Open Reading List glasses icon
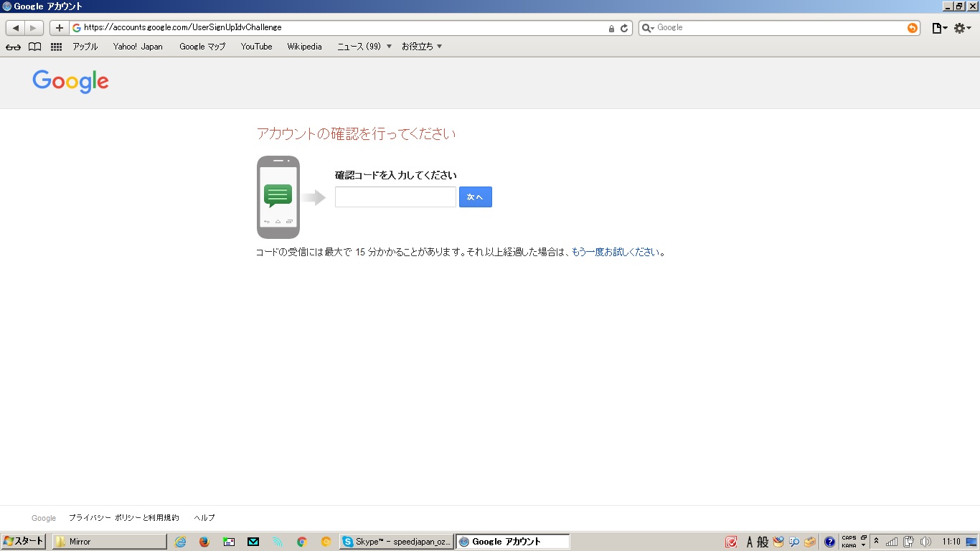980x551 pixels. pyautogui.click(x=14, y=47)
